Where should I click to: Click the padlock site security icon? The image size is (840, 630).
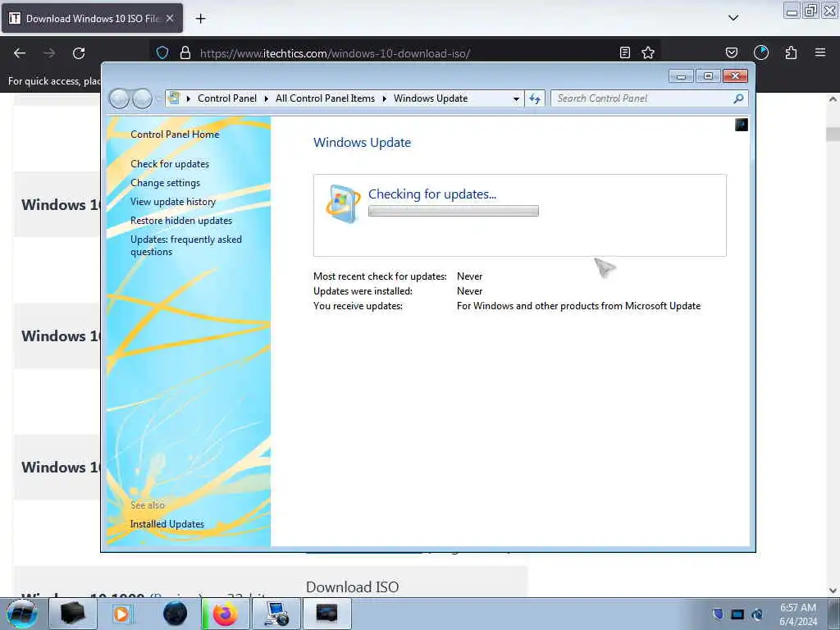tap(185, 52)
